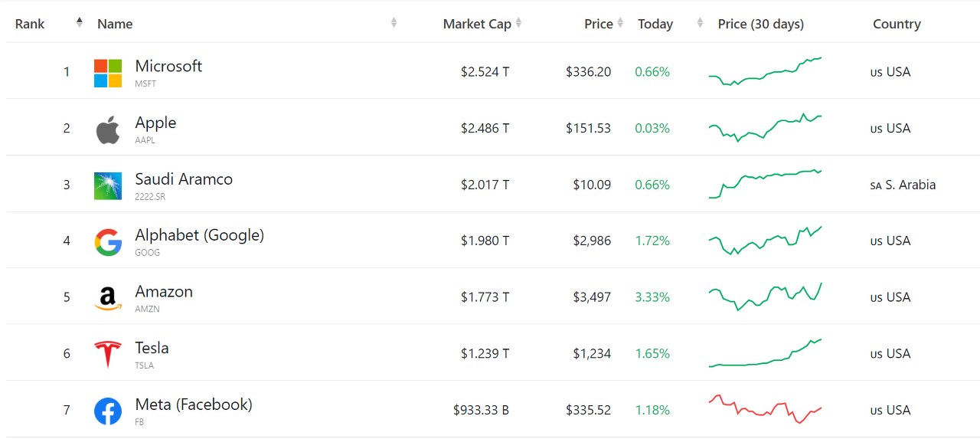Click the Price (30 days) column header

click(760, 24)
